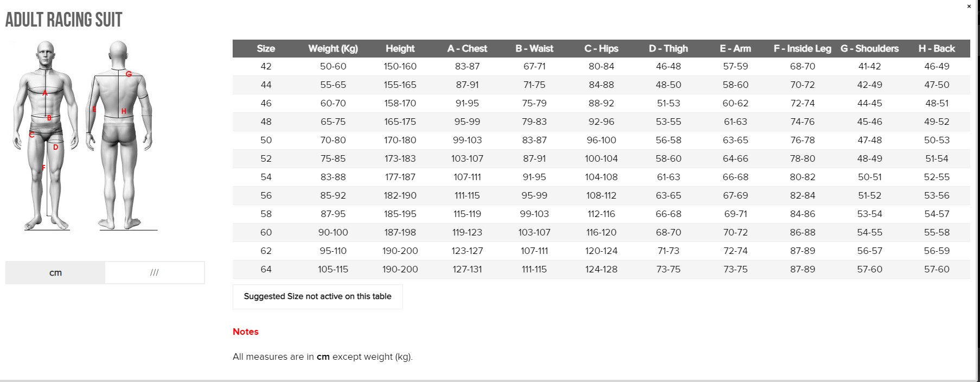
Task: Click arm marker E on back figure
Action: pyautogui.click(x=94, y=109)
